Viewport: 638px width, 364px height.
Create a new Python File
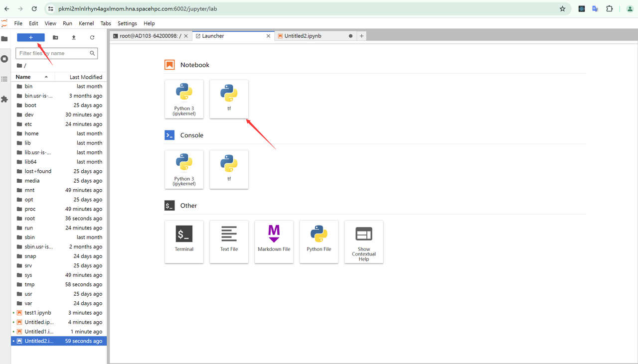click(319, 242)
